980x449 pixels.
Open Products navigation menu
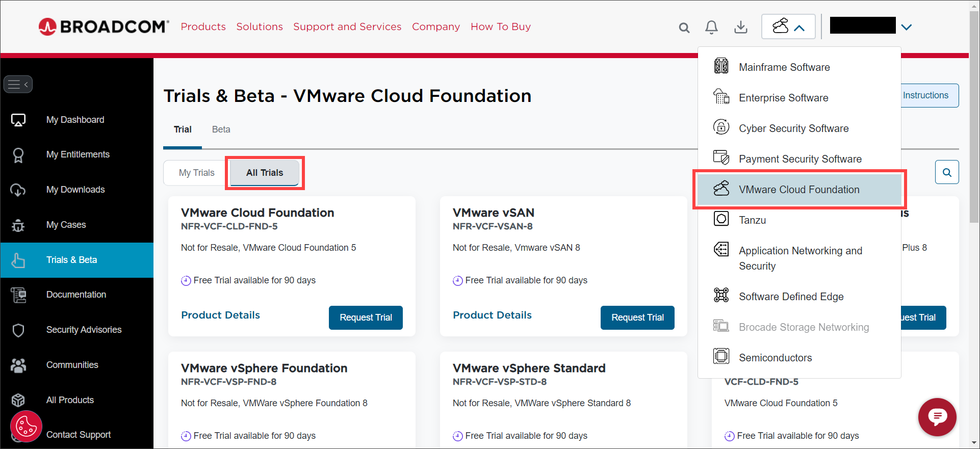pyautogui.click(x=203, y=27)
